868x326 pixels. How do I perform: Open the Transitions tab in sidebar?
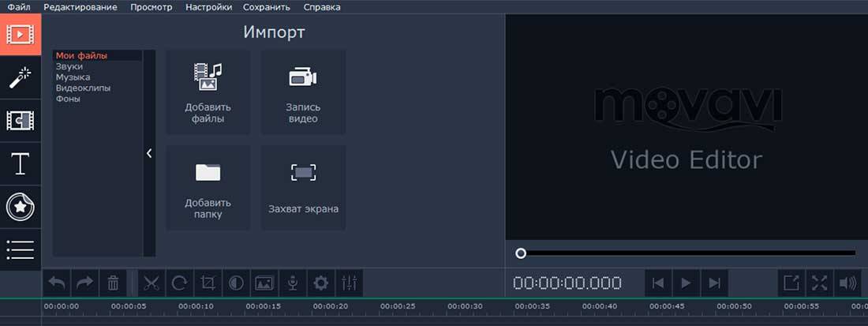point(20,121)
